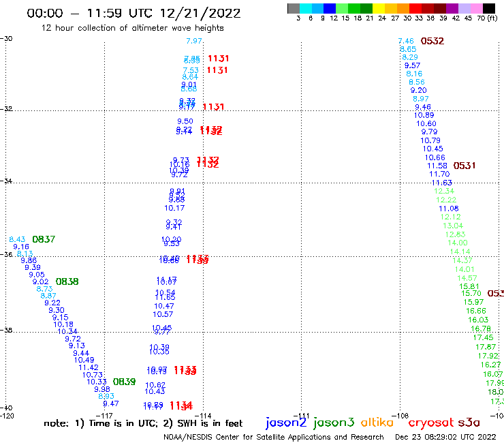
Task: Click the longitude axis label '-117'
Action: [x=104, y=416]
